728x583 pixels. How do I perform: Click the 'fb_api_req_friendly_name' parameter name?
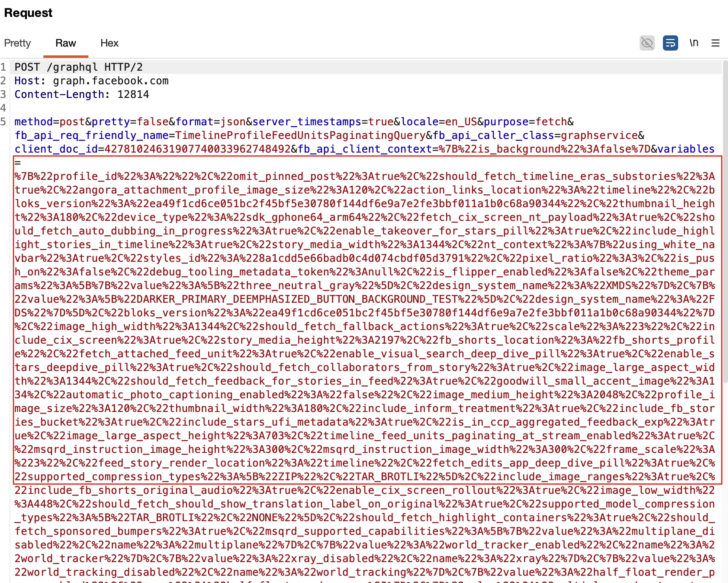tap(92, 135)
